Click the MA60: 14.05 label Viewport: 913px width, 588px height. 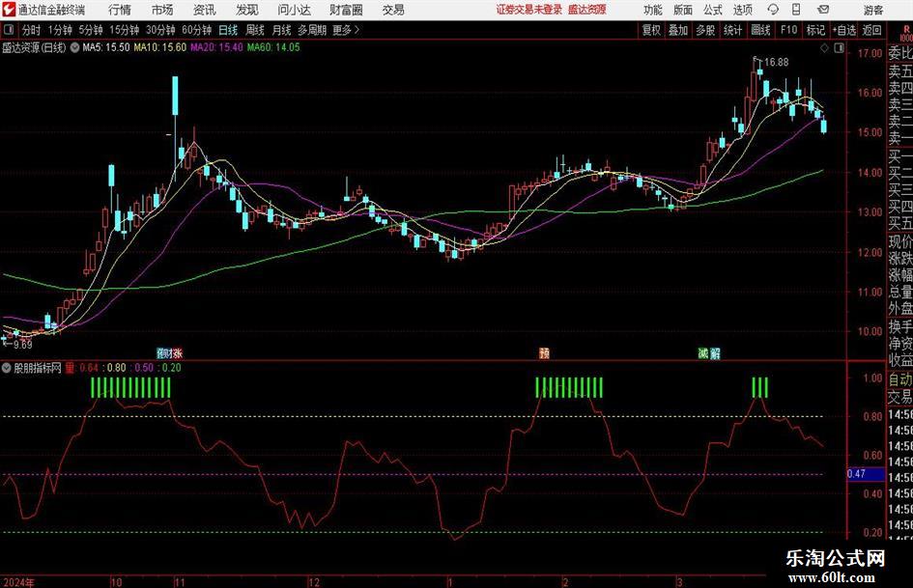coord(273,47)
